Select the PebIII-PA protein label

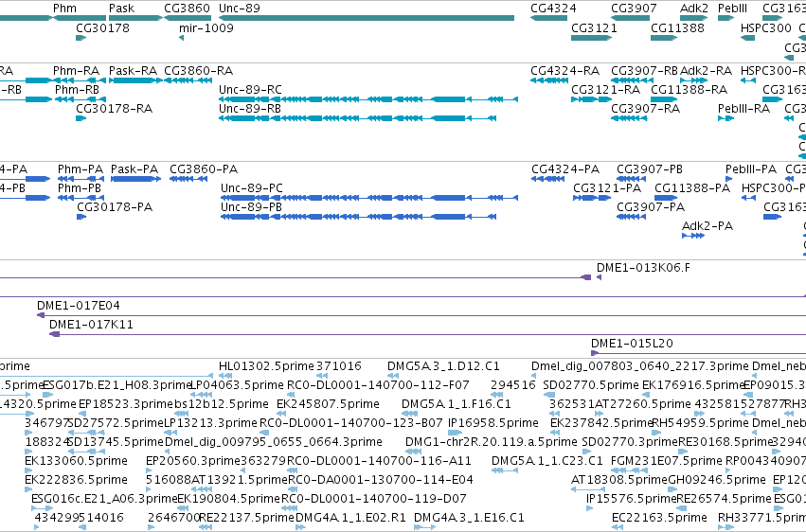[x=751, y=168]
